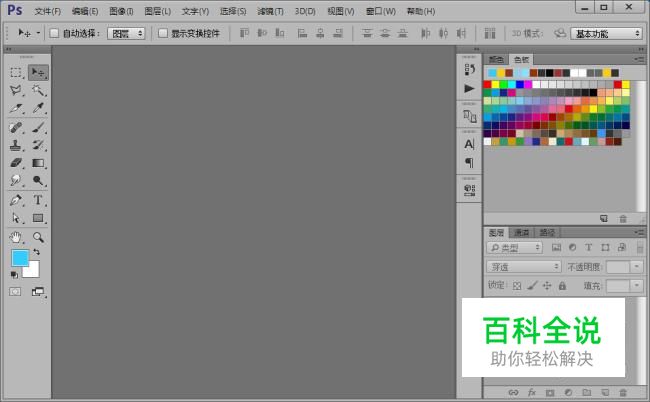Switch to the 颜色 panel tab

coord(496,59)
